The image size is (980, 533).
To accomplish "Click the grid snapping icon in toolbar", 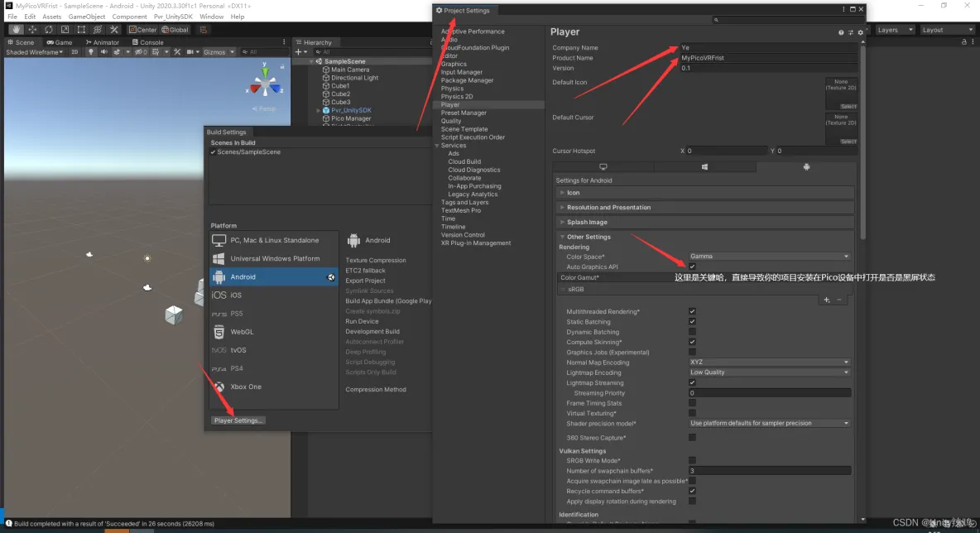I will click(203, 29).
